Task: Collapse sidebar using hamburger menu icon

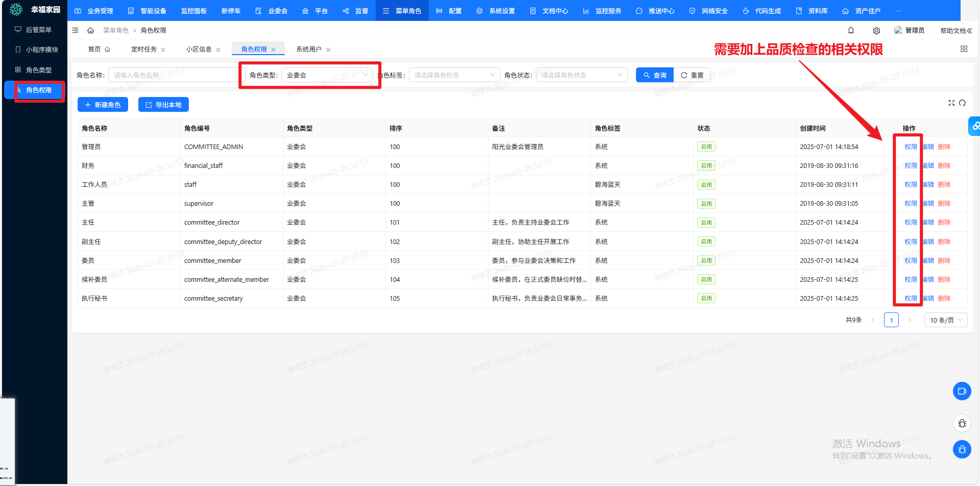Action: pyautogui.click(x=75, y=31)
